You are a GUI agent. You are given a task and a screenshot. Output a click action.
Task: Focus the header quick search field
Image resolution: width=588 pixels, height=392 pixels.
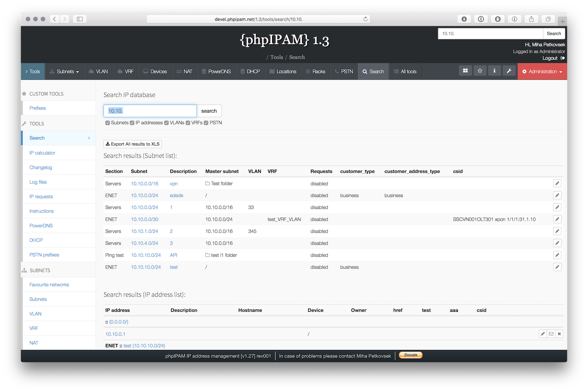pyautogui.click(x=490, y=33)
